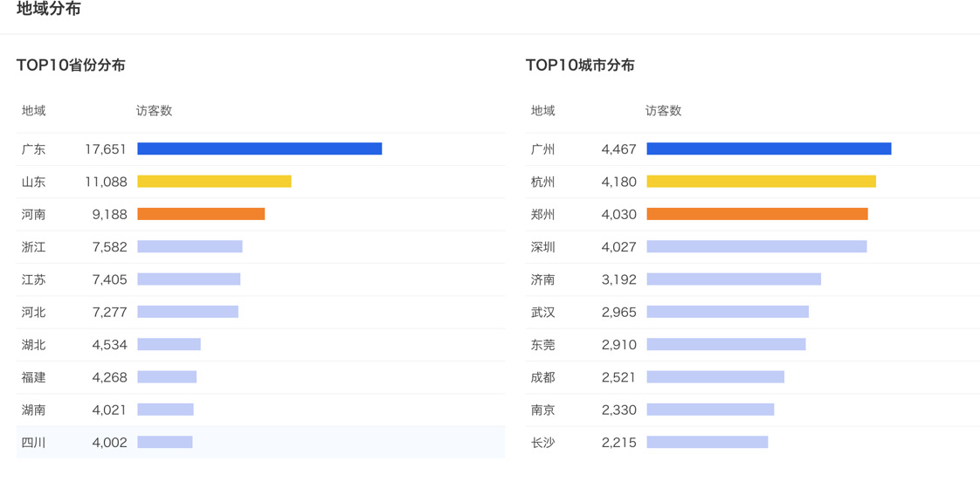Click the bar for 江苏 province
Image resolution: width=980 pixels, height=496 pixels.
coord(189,279)
